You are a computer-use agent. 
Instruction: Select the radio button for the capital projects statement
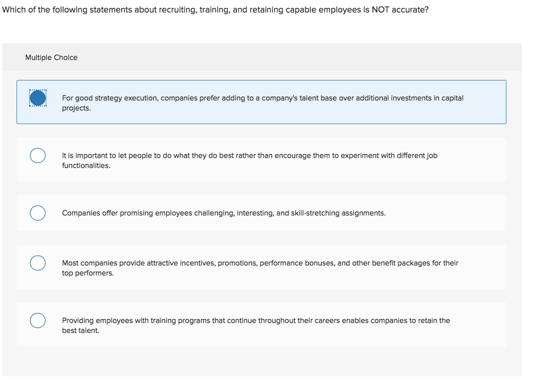(37, 98)
